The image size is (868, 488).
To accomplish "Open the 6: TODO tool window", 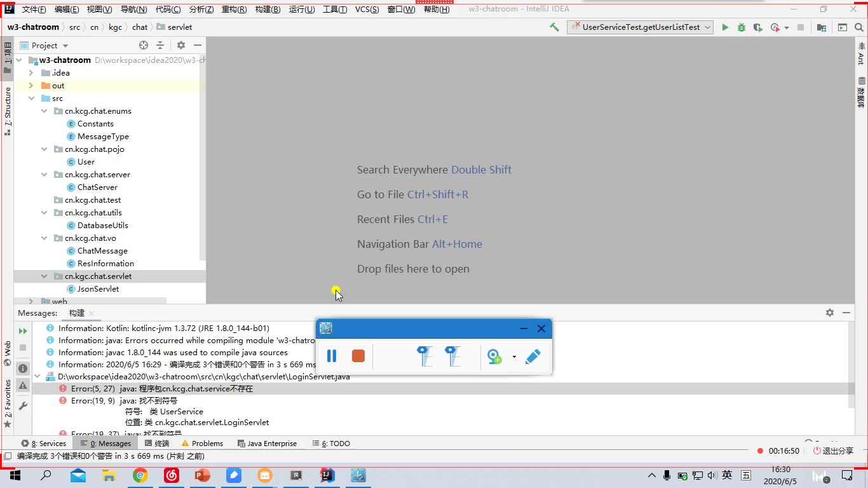I will pos(330,443).
